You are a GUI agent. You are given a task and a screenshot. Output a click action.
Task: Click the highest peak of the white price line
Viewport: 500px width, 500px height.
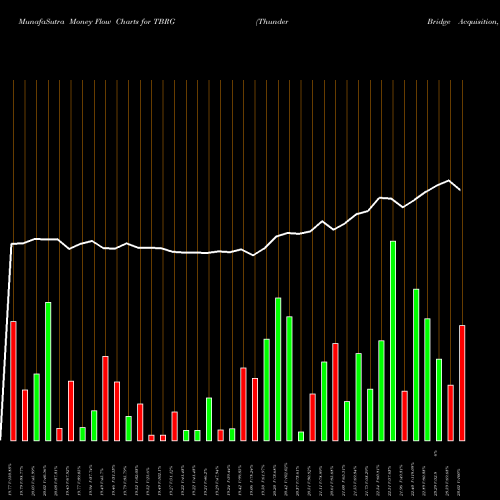449,181
